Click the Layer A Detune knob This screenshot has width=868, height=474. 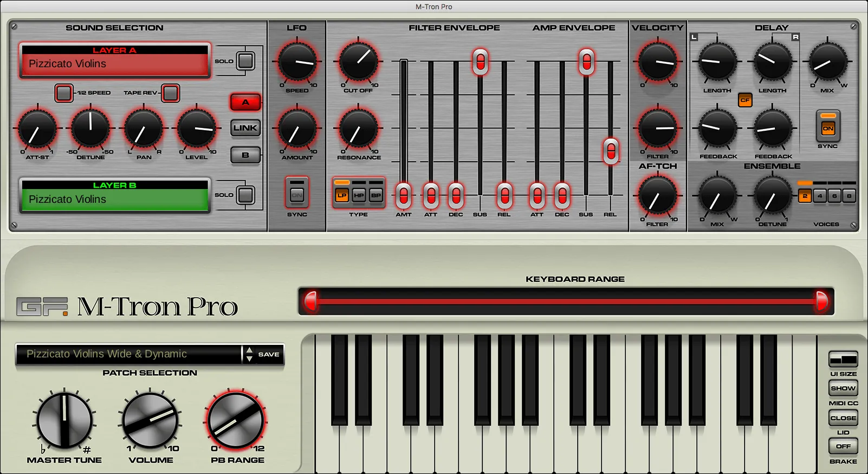pos(90,128)
